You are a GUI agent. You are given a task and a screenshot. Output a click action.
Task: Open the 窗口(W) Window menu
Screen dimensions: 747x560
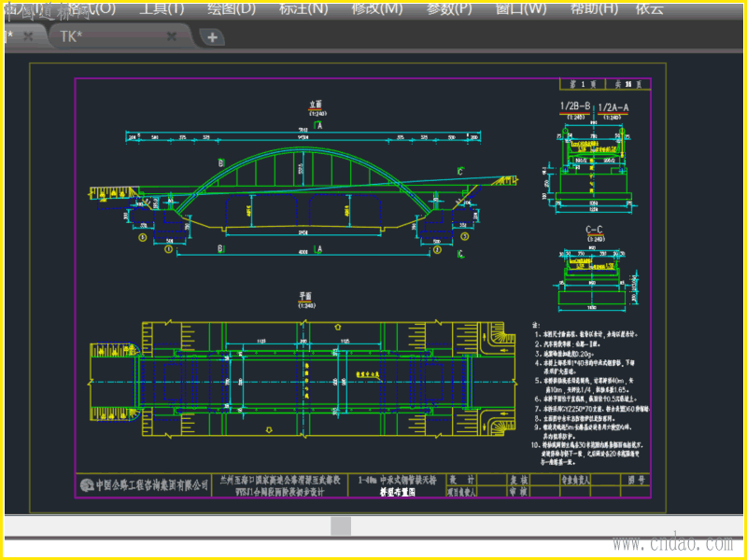click(x=521, y=8)
